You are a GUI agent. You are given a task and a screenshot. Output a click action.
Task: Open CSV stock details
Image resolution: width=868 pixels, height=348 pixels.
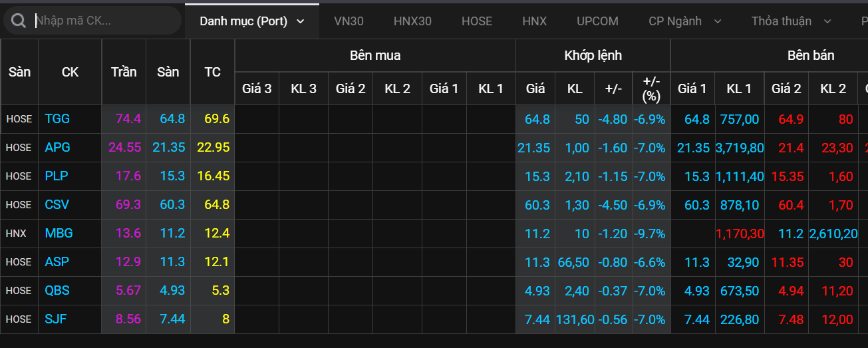(x=57, y=205)
